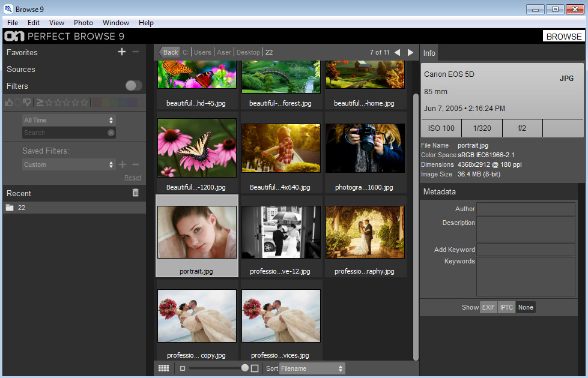Toggle the Filters switch on
The height and width of the screenshot is (378, 588).
point(133,86)
